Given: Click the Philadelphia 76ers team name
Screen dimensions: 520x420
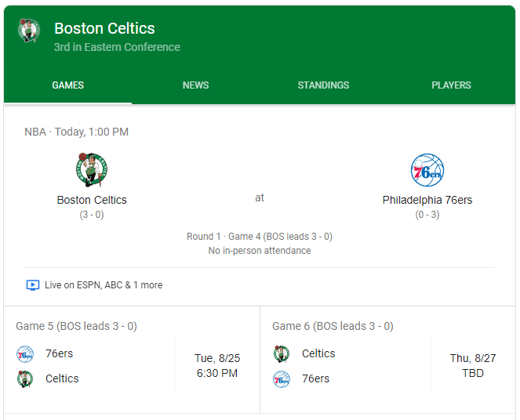Looking at the screenshot, I should coord(427,200).
